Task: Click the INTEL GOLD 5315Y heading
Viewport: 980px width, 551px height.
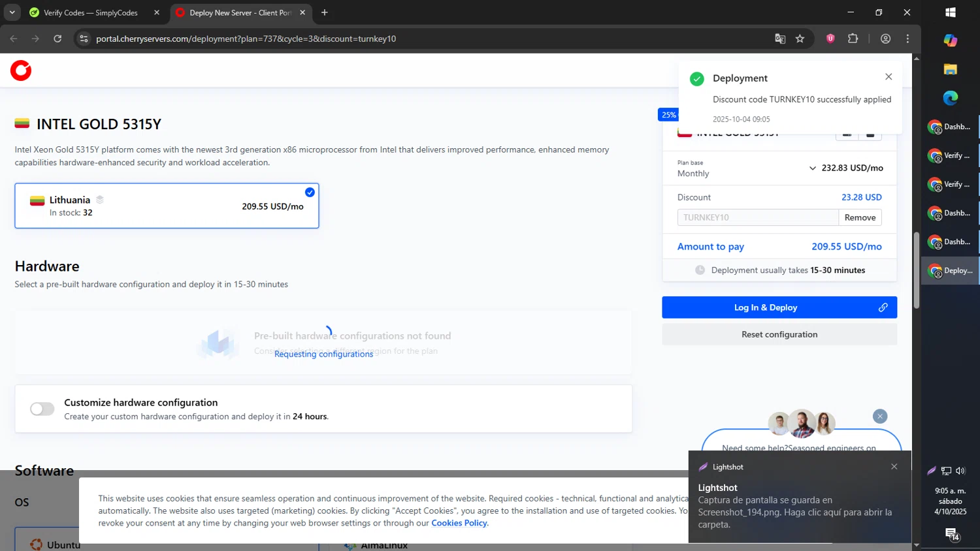Action: point(99,124)
